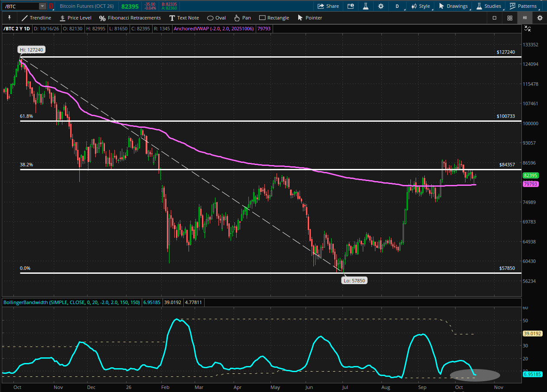Image resolution: width=547 pixels, height=392 pixels.
Task: Switch to grid chart layout view
Action: click(510, 18)
